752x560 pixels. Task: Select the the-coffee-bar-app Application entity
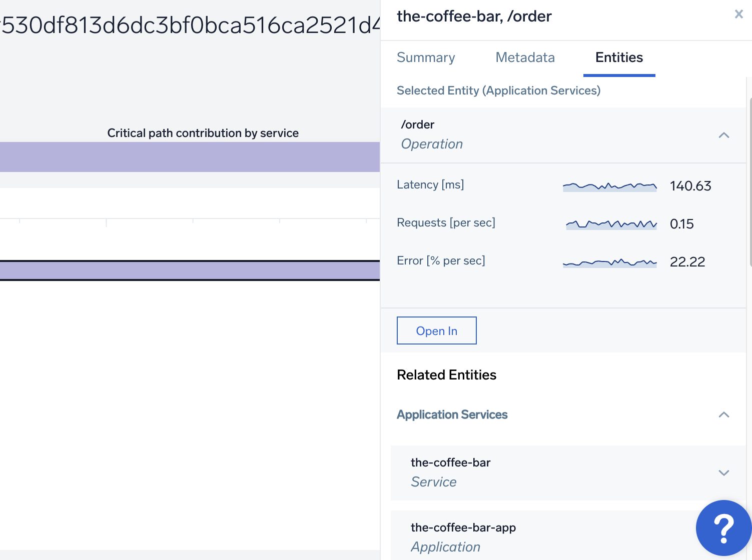coord(463,537)
